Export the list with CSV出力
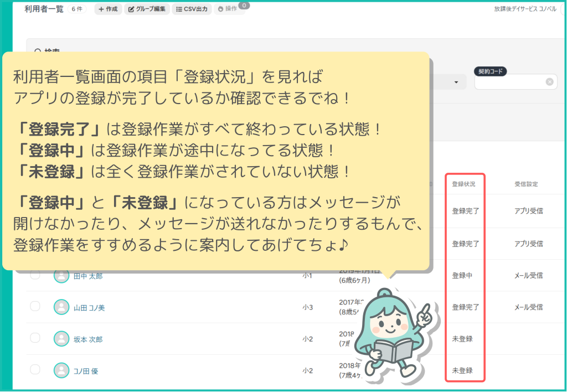Image resolution: width=567 pixels, height=392 pixels. click(192, 9)
